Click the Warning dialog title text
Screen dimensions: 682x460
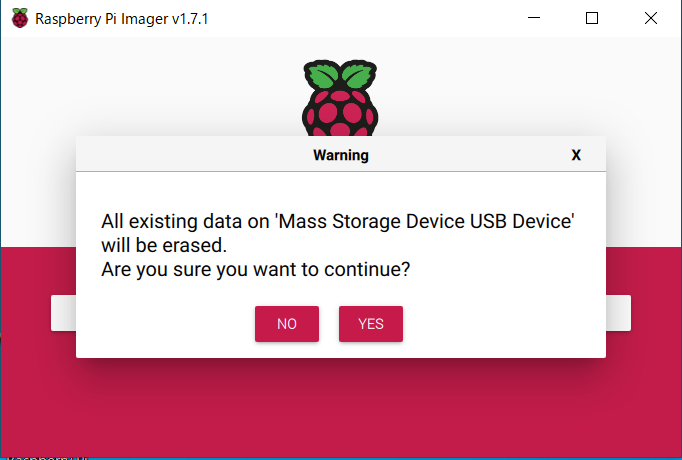pyautogui.click(x=341, y=155)
